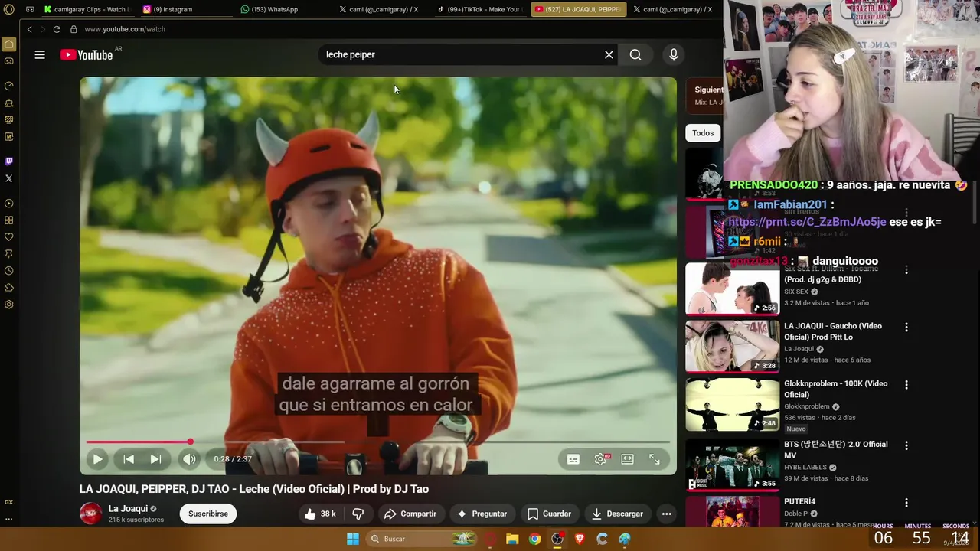Clear the search text with the X
The height and width of the screenshot is (551, 980).
coord(609,54)
